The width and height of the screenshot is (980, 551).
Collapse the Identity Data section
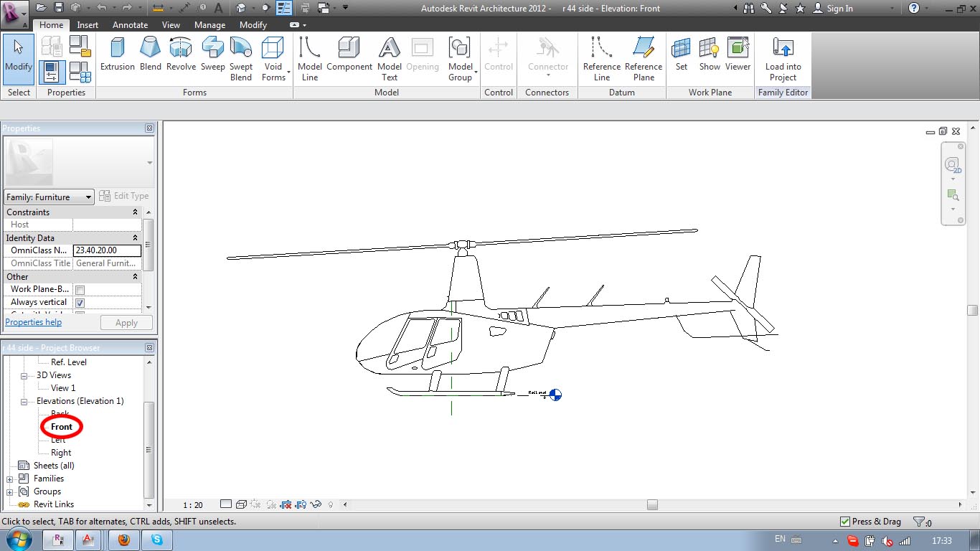(x=135, y=238)
